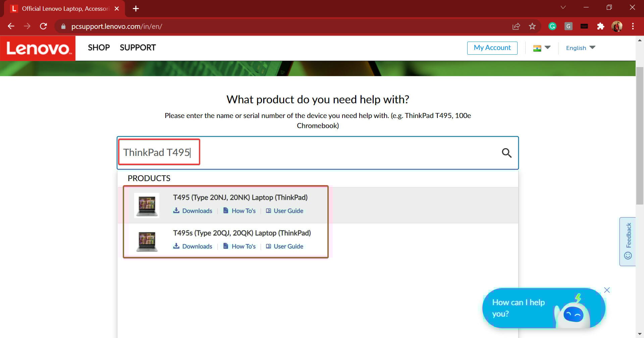Open Chrome three-dot menu
This screenshot has height=338, width=644.
tap(633, 26)
